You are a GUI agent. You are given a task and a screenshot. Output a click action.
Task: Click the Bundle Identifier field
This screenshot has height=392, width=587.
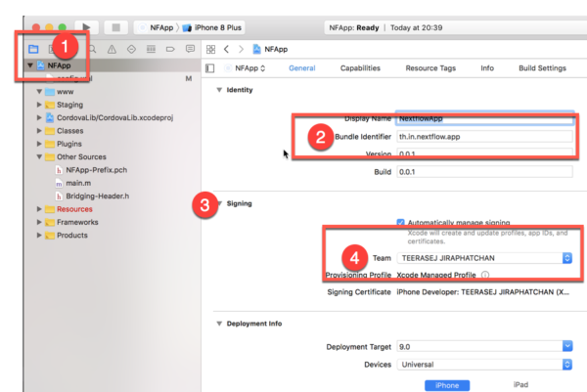(484, 137)
